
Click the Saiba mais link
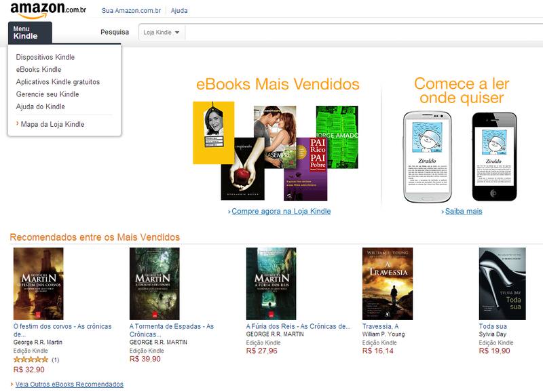464,211
